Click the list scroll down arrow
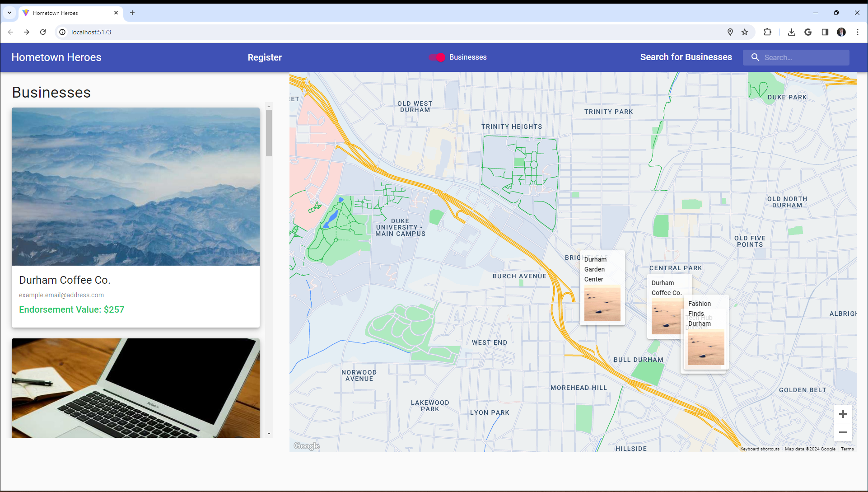This screenshot has height=492, width=868. (269, 434)
